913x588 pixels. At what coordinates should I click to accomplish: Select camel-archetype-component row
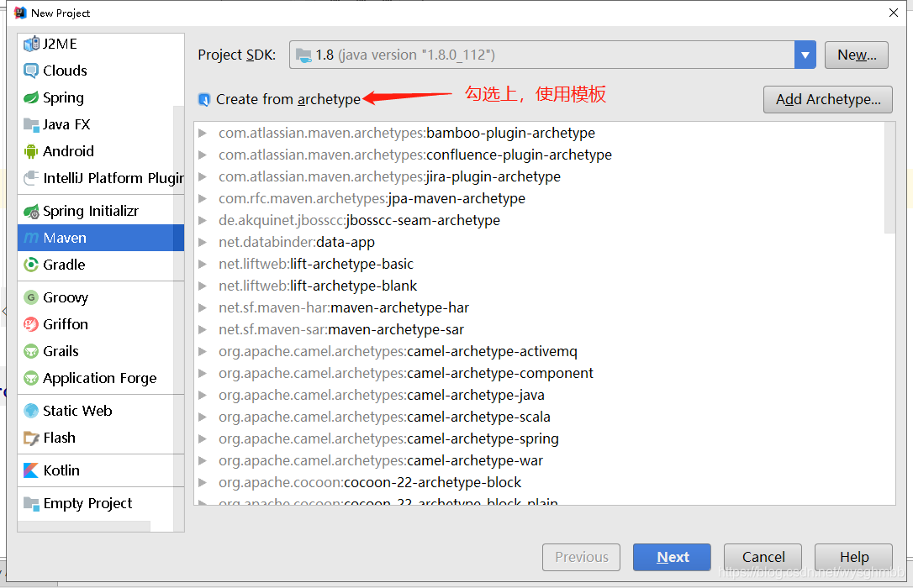[x=540, y=374]
